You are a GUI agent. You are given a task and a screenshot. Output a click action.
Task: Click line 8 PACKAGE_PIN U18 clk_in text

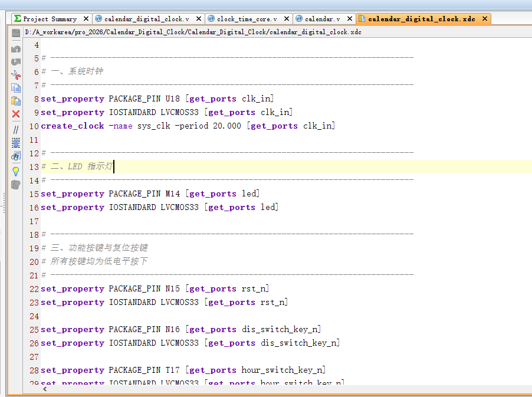[157, 99]
